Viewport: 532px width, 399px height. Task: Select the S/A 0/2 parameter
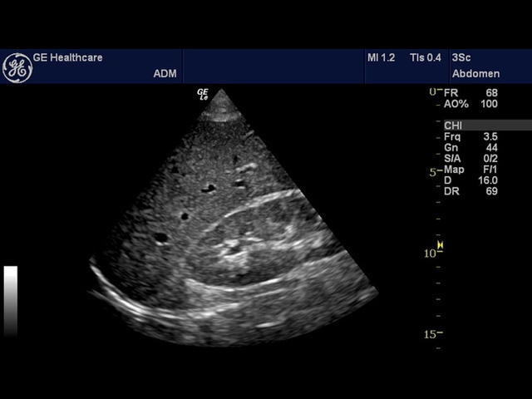pyautogui.click(x=470, y=158)
